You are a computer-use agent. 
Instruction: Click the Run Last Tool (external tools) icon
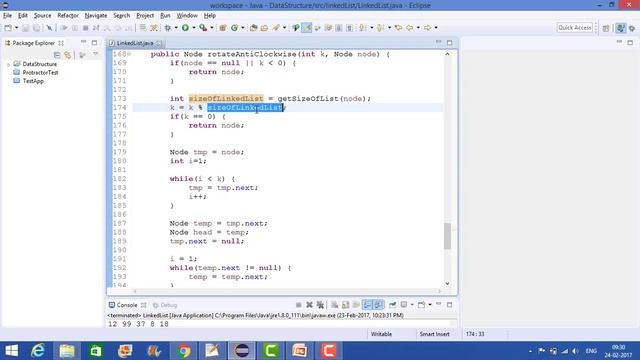point(203,28)
